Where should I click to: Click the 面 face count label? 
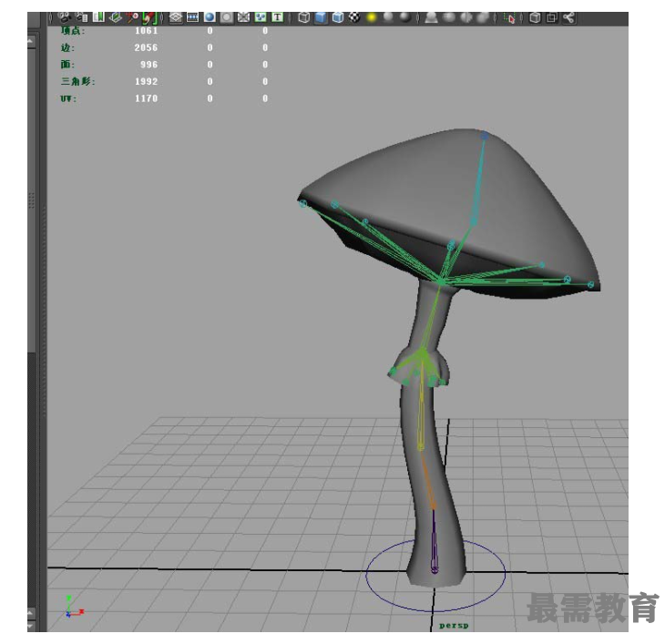pyautogui.click(x=67, y=65)
